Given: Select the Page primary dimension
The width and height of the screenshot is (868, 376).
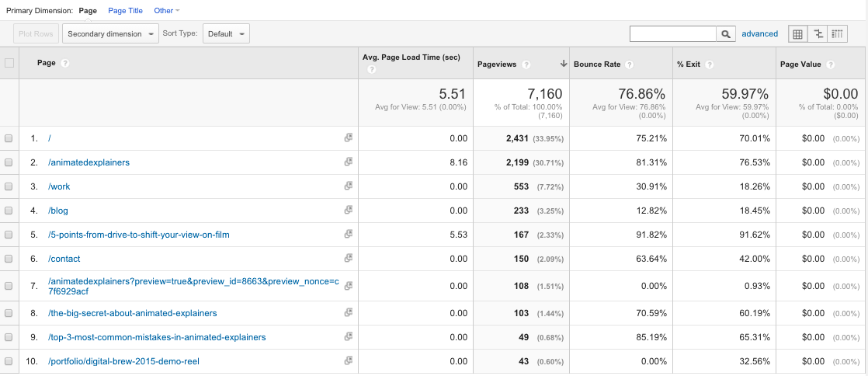Looking at the screenshot, I should coord(88,11).
